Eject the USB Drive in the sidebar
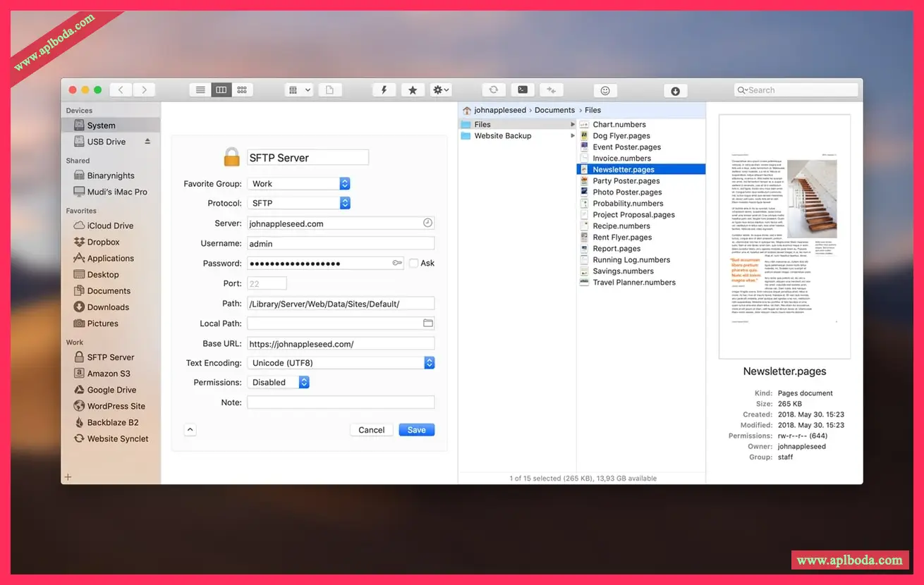This screenshot has height=585, width=924. [x=147, y=142]
